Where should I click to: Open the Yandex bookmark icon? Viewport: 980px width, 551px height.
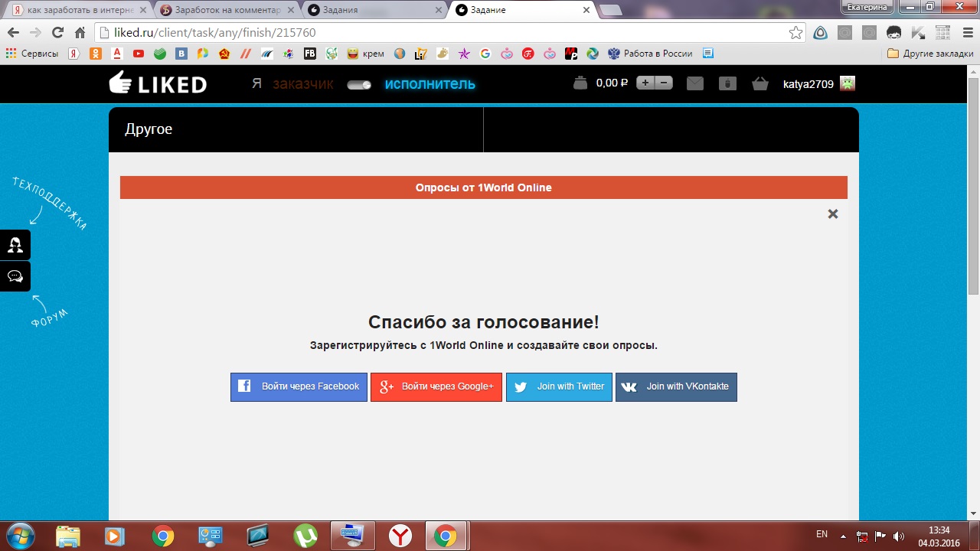pos(74,54)
